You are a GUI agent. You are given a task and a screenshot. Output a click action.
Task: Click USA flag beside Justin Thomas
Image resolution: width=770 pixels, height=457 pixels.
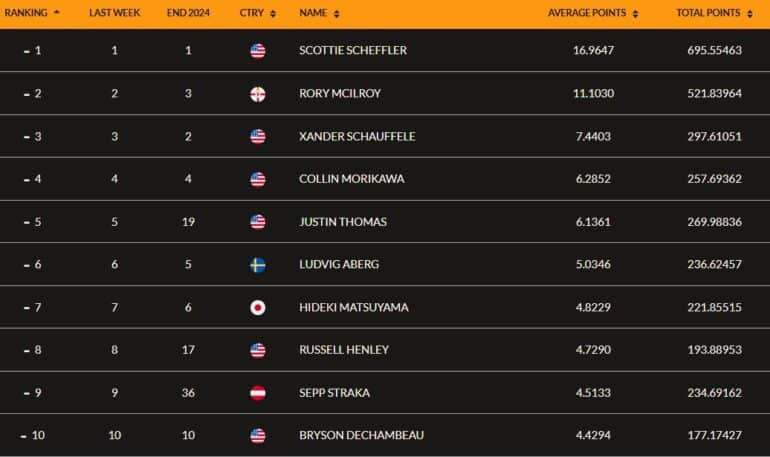point(258,222)
